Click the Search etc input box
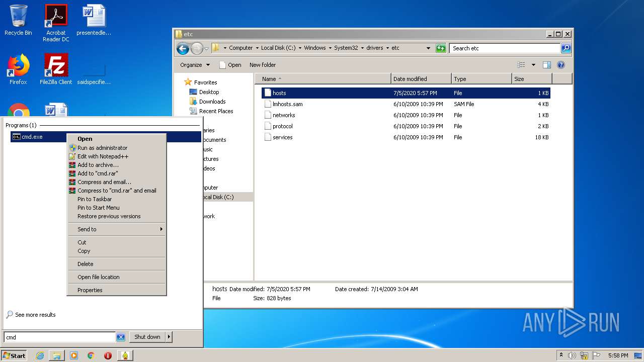 point(505,48)
